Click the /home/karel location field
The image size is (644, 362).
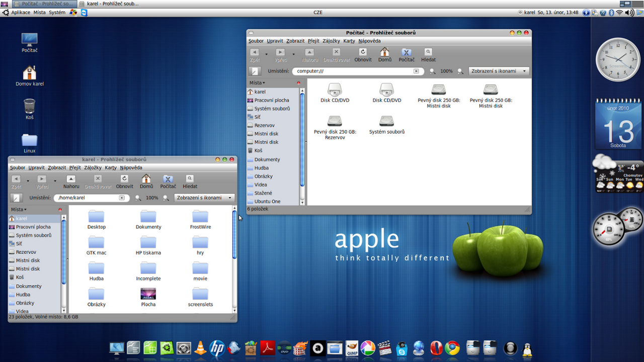point(91,198)
